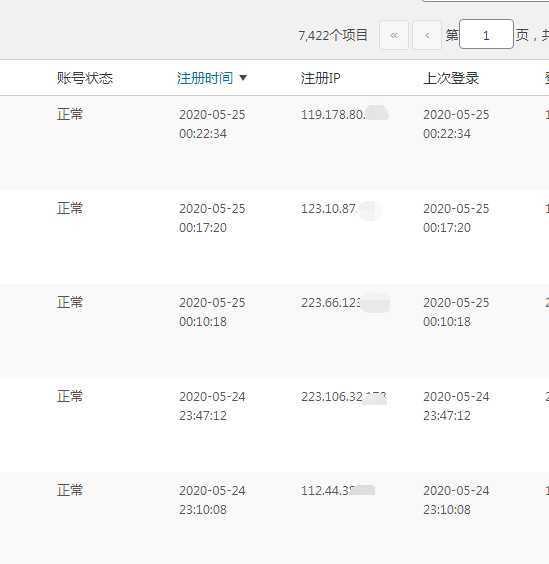Image resolution: width=549 pixels, height=564 pixels.
Task: Click 正常 status in 23:47:12 row
Action: click(x=70, y=396)
